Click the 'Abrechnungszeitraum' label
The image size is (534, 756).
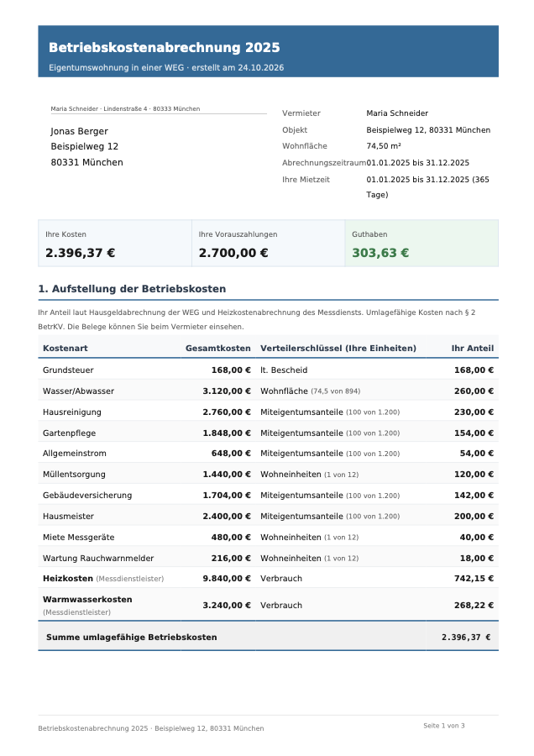324,163
